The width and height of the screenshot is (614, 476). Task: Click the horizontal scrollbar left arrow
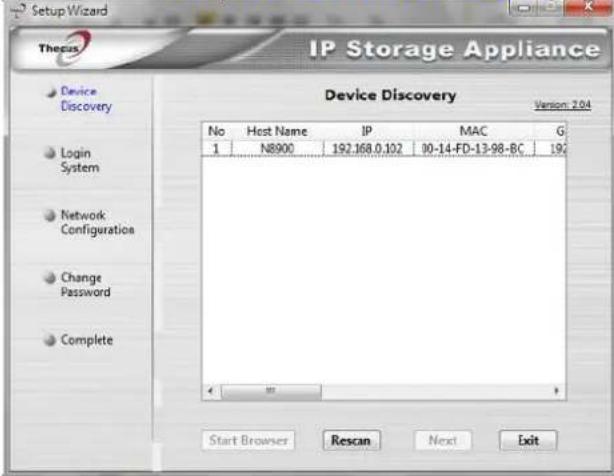[x=211, y=391]
